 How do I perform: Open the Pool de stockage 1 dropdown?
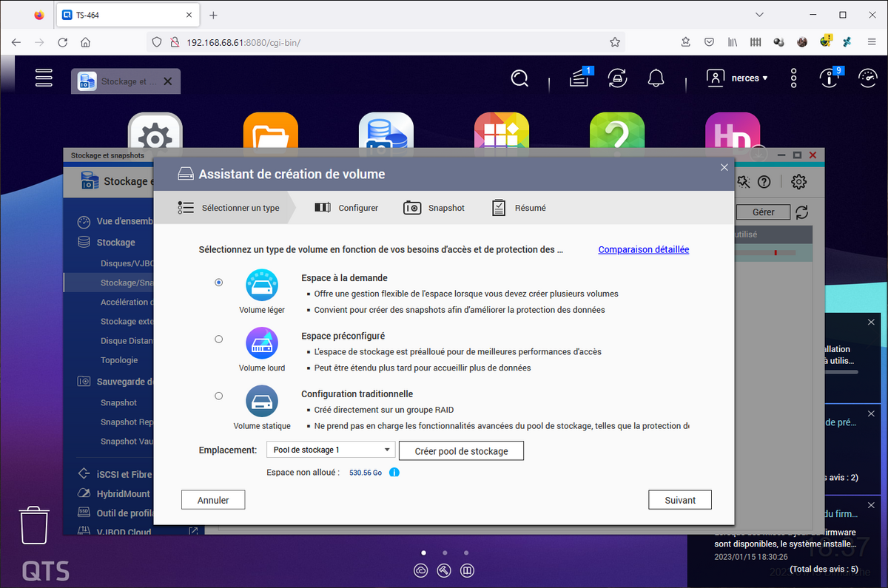tap(331, 450)
